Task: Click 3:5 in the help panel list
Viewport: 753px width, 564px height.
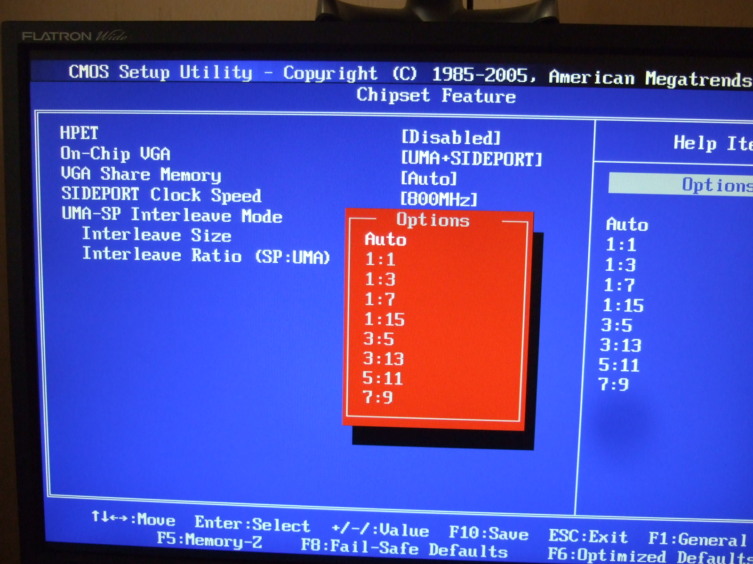Action: pyautogui.click(x=617, y=325)
